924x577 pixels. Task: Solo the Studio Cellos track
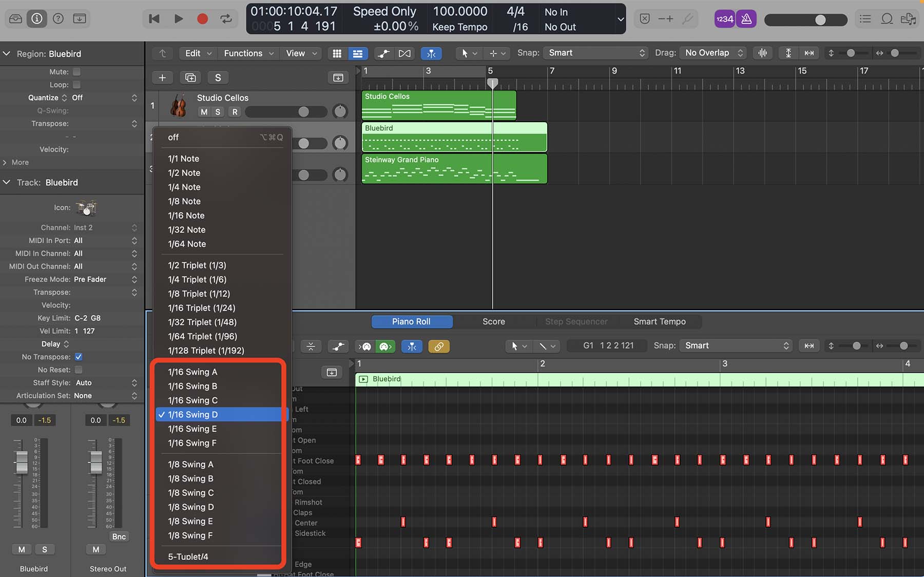pos(218,112)
